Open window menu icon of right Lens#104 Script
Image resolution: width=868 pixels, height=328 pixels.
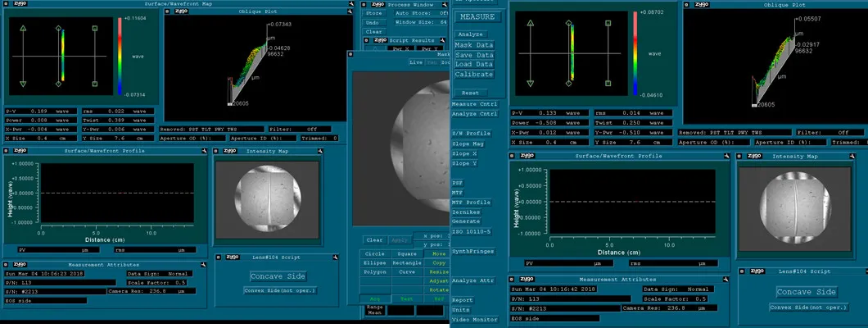point(743,271)
